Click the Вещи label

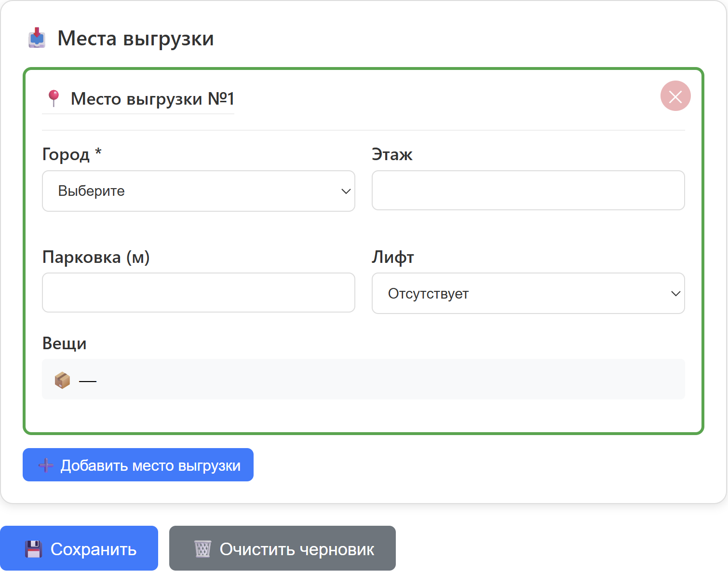tap(65, 343)
